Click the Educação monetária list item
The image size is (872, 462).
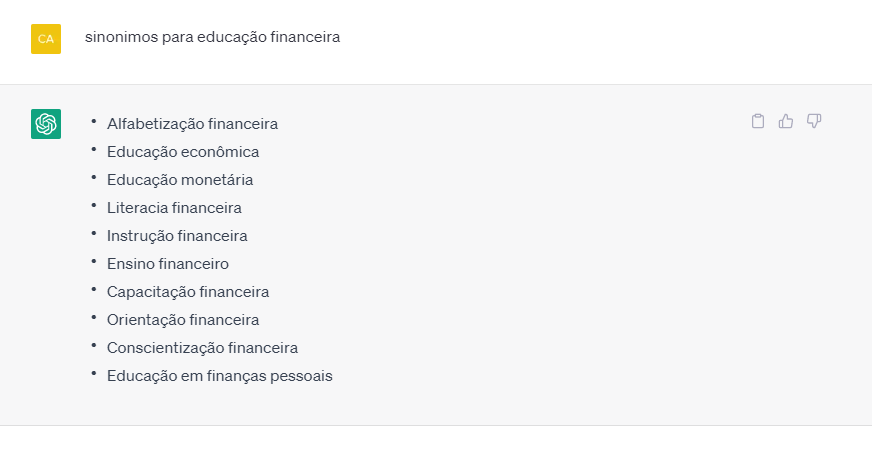pyautogui.click(x=180, y=180)
